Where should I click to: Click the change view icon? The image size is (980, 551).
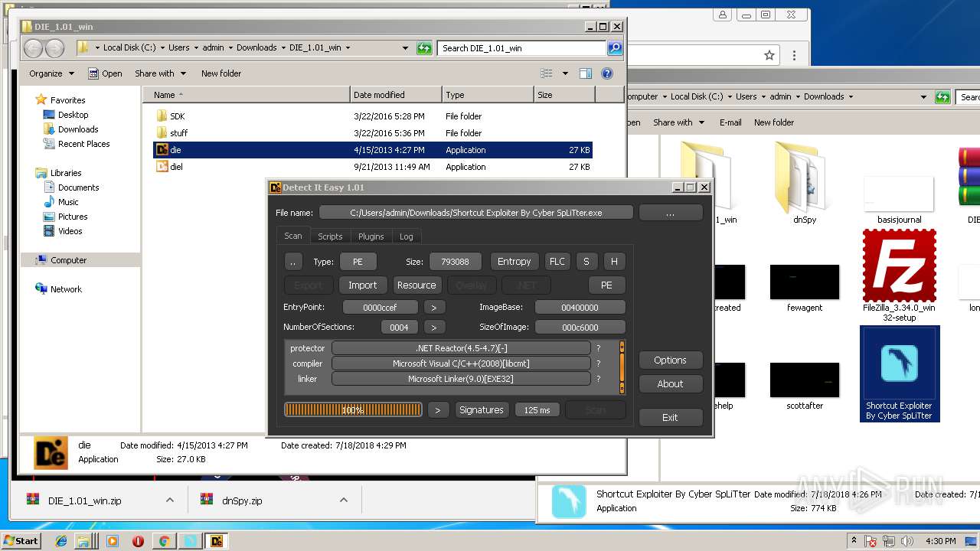(547, 73)
